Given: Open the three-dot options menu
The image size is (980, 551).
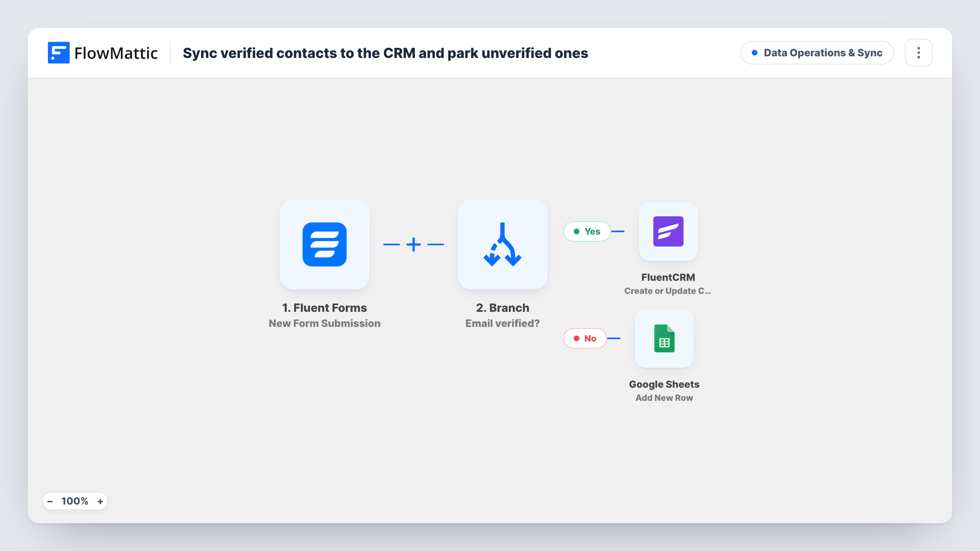Looking at the screenshot, I should click(919, 53).
